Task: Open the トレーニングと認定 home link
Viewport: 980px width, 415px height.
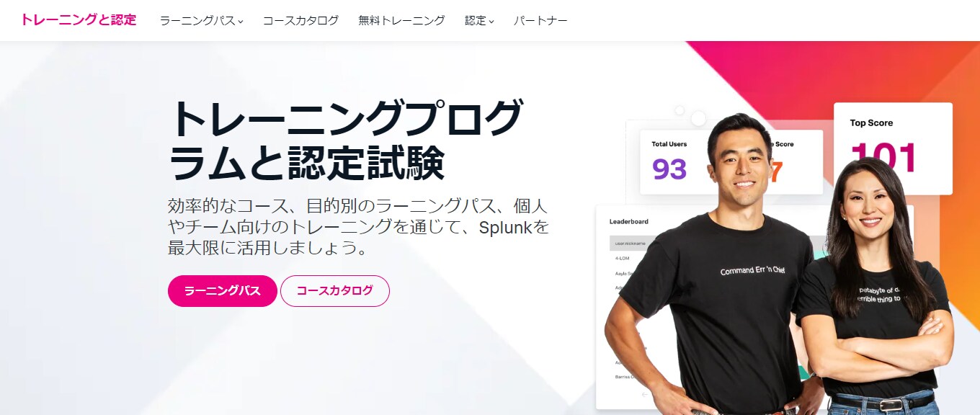Action: point(79,20)
